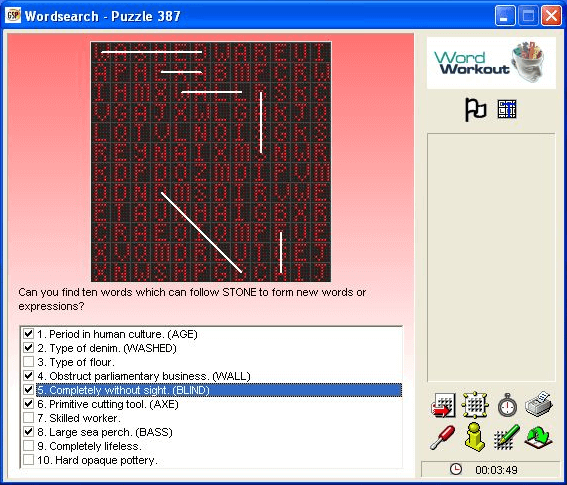The width and height of the screenshot is (567, 485).
Task: Select clue 1 Period in human culture
Action: pos(117,334)
